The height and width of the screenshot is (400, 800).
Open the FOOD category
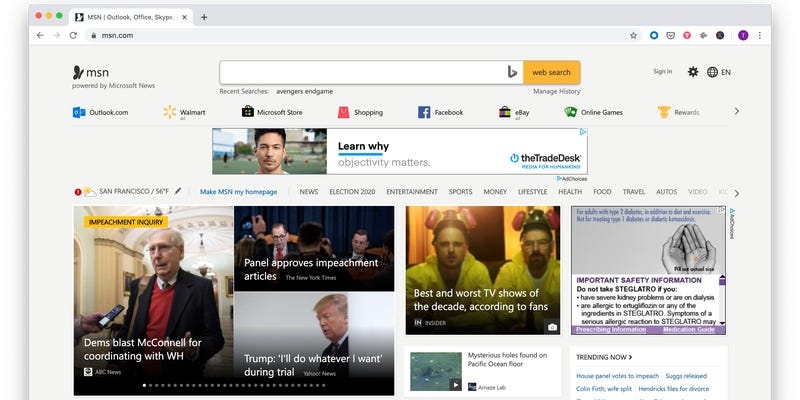point(602,192)
